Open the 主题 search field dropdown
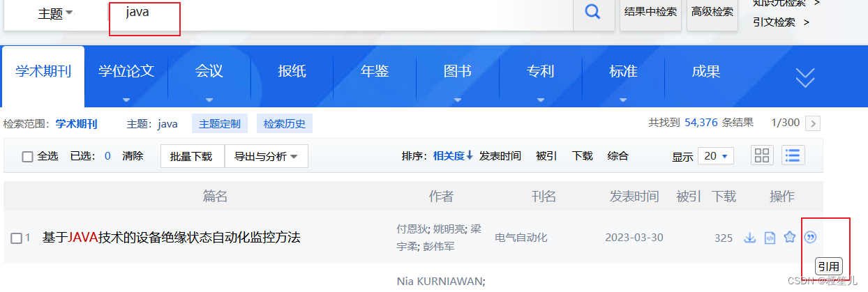This screenshot has width=868, height=292. click(55, 13)
